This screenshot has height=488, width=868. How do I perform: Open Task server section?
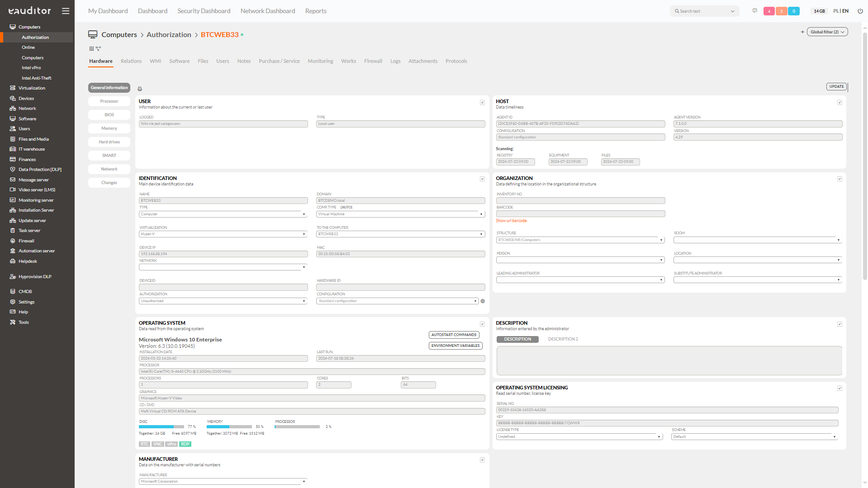(29, 231)
